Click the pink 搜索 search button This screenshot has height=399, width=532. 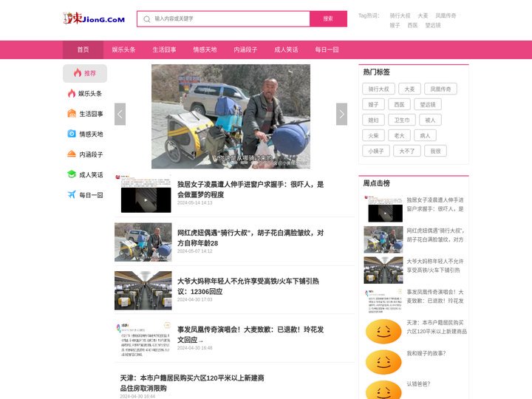coord(328,18)
